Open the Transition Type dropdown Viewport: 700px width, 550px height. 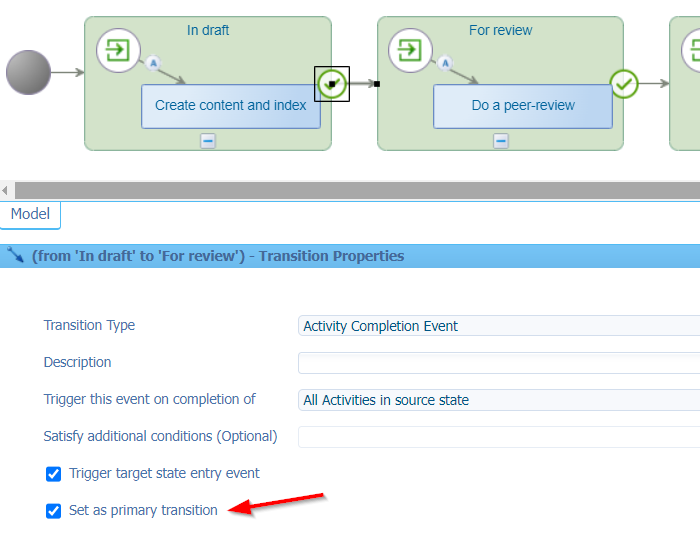pos(498,326)
